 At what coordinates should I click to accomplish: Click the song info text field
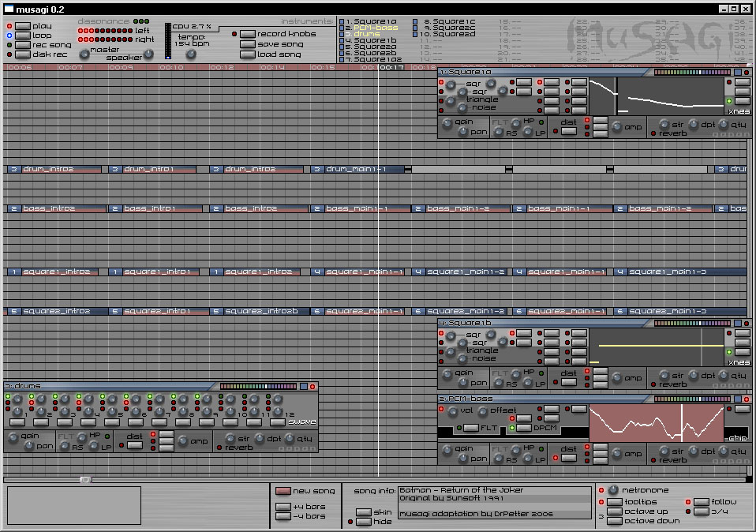click(495, 502)
